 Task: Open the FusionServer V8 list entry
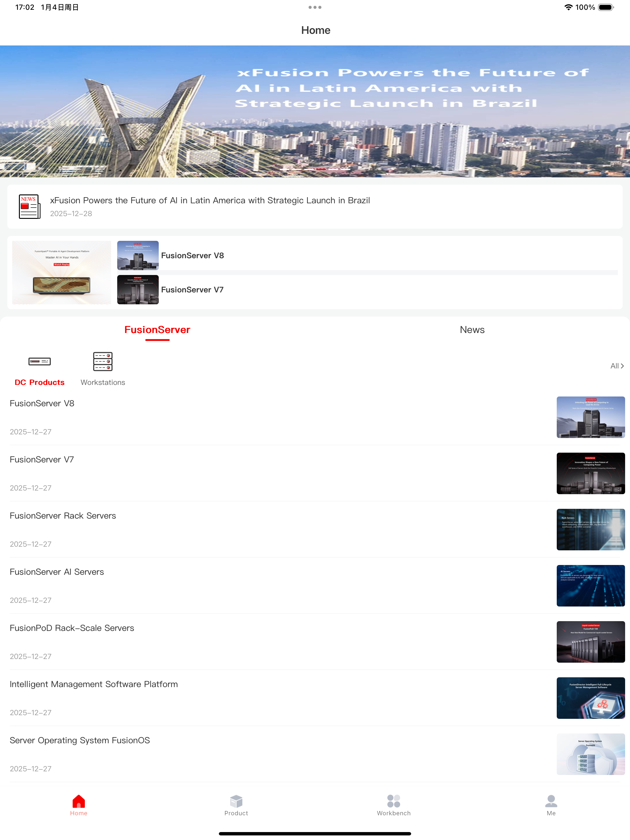click(x=315, y=417)
